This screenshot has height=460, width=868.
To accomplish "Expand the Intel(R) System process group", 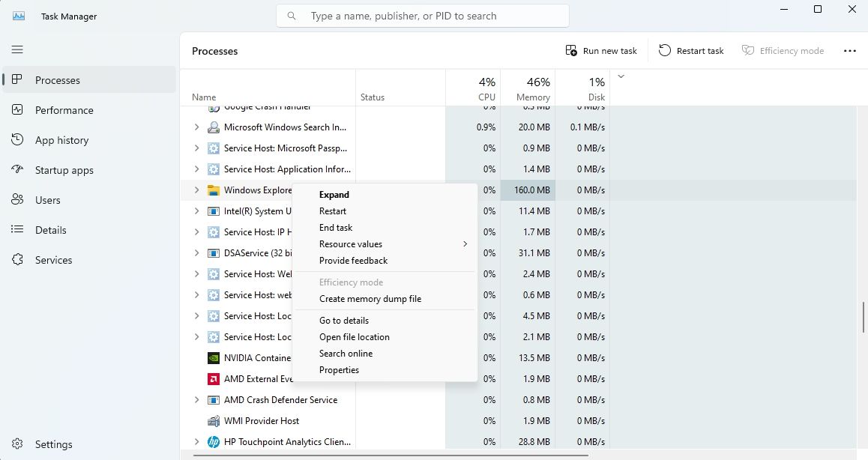I will pos(196,211).
